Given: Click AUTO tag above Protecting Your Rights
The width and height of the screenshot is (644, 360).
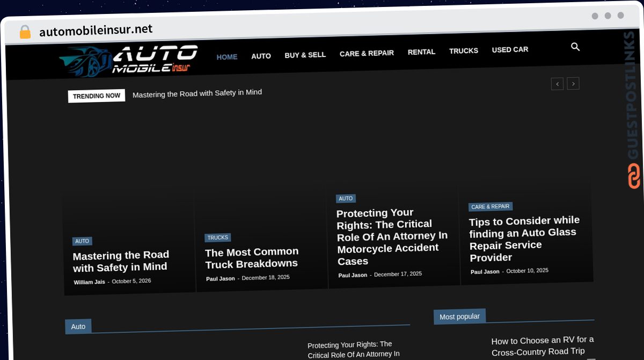Looking at the screenshot, I should pyautogui.click(x=346, y=199).
